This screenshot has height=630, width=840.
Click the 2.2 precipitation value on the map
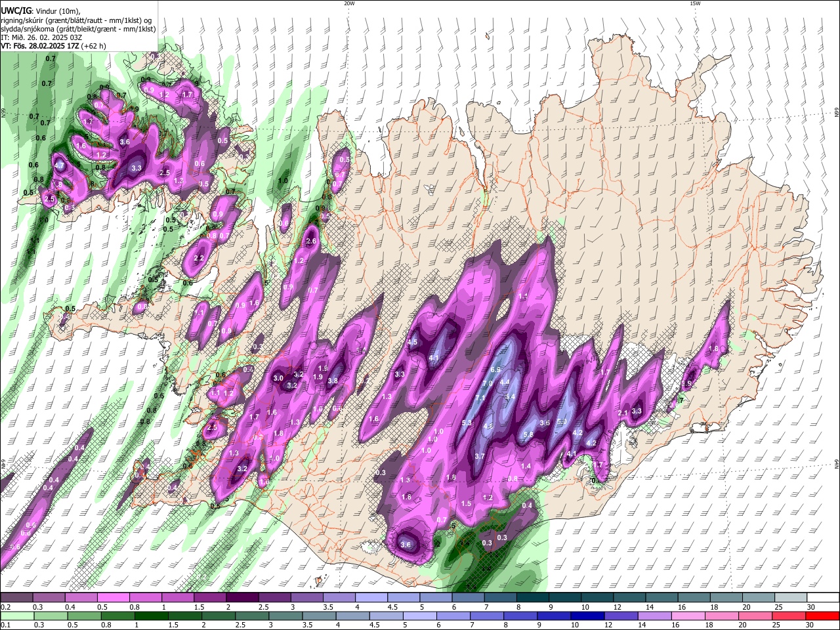coord(199,258)
